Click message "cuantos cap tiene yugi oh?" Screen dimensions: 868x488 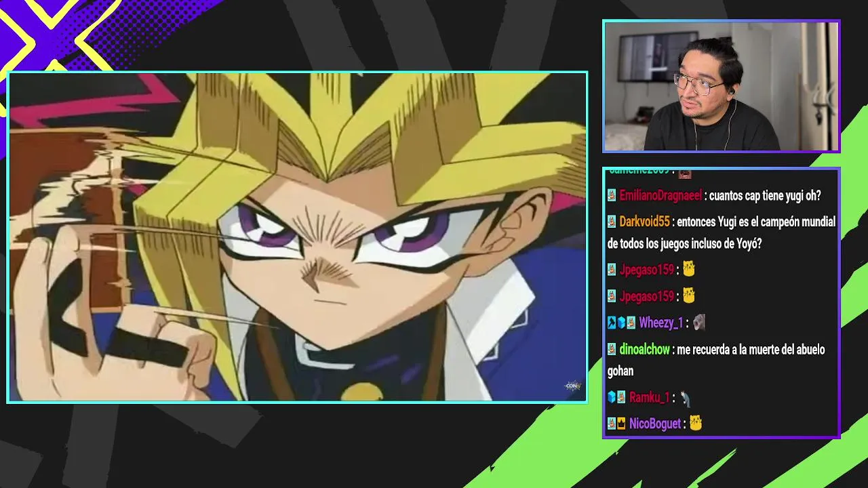tap(765, 196)
